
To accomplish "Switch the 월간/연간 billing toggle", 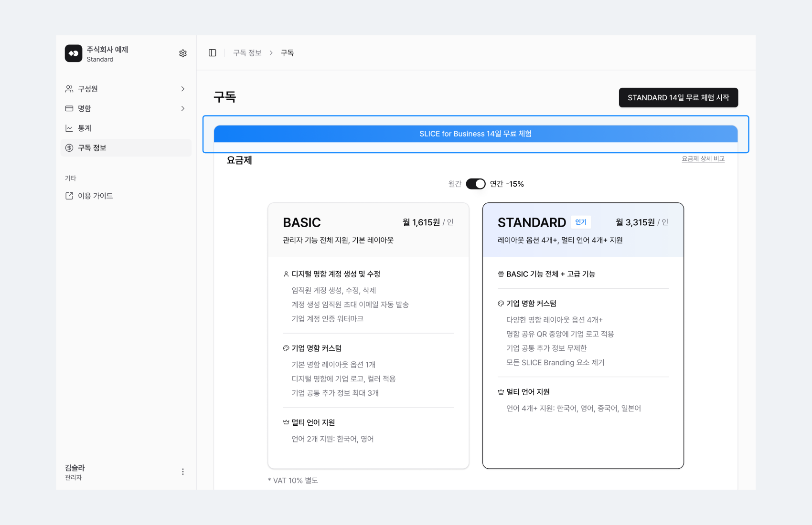I will coord(476,184).
